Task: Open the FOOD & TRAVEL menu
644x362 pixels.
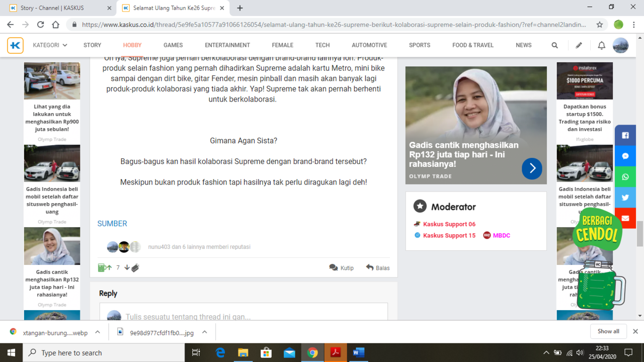Action: coord(473,45)
